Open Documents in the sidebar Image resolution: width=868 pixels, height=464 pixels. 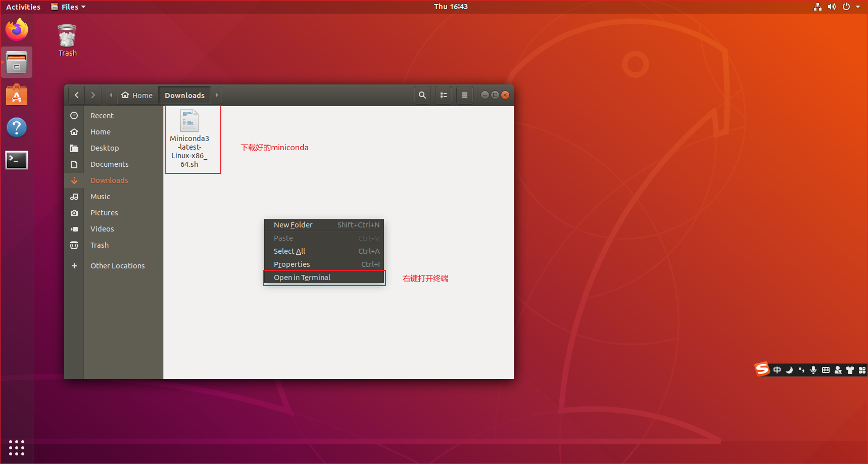coord(114,164)
